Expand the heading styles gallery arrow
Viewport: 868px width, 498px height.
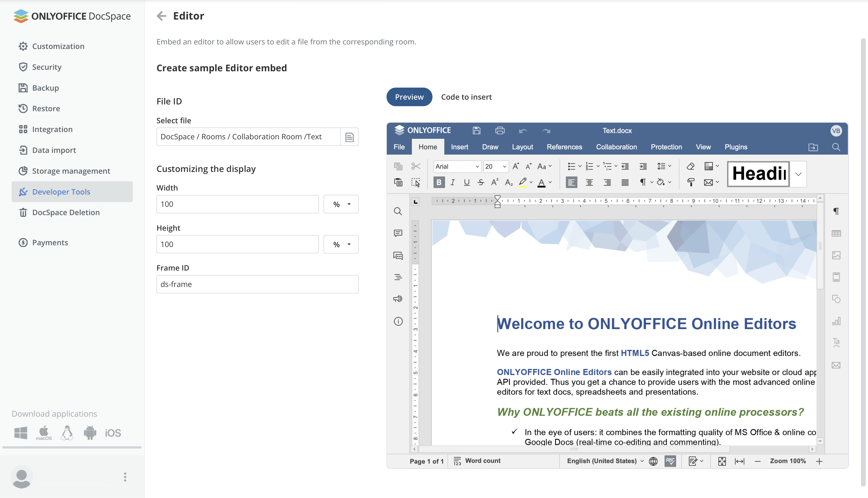click(798, 174)
